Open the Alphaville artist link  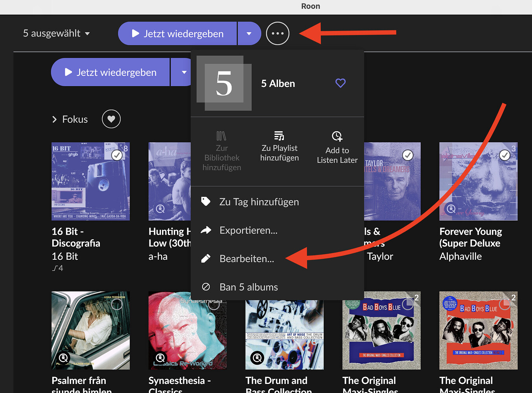click(x=460, y=256)
